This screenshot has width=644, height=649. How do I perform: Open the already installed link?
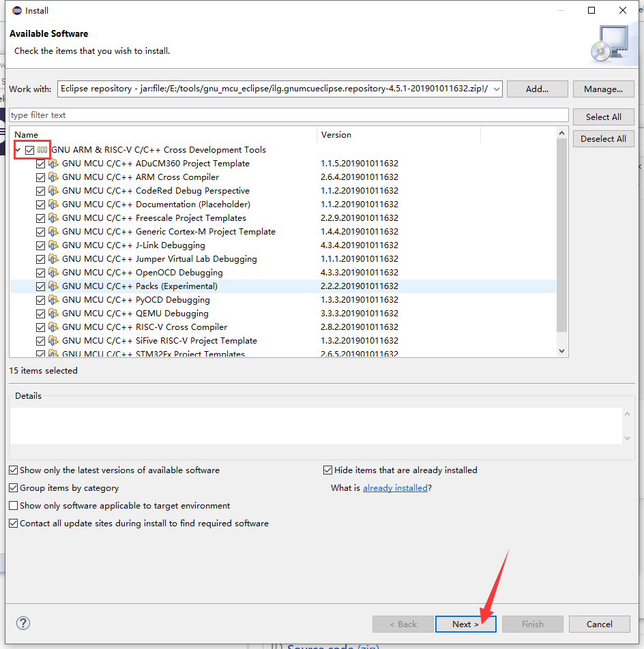tap(395, 488)
